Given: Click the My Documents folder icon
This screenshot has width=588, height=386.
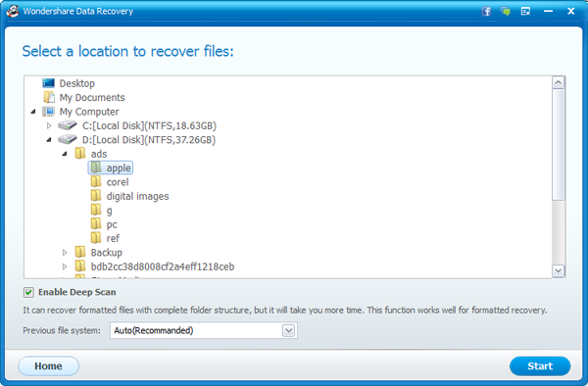Looking at the screenshot, I should coord(49,97).
